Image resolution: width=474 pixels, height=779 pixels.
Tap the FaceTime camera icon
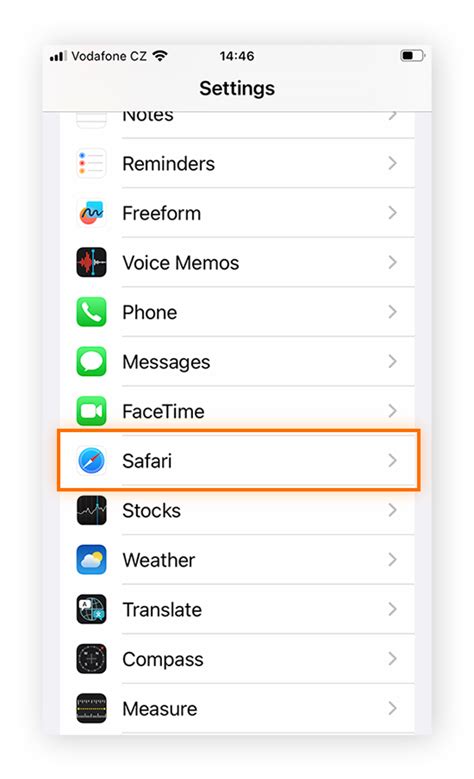coord(91,411)
